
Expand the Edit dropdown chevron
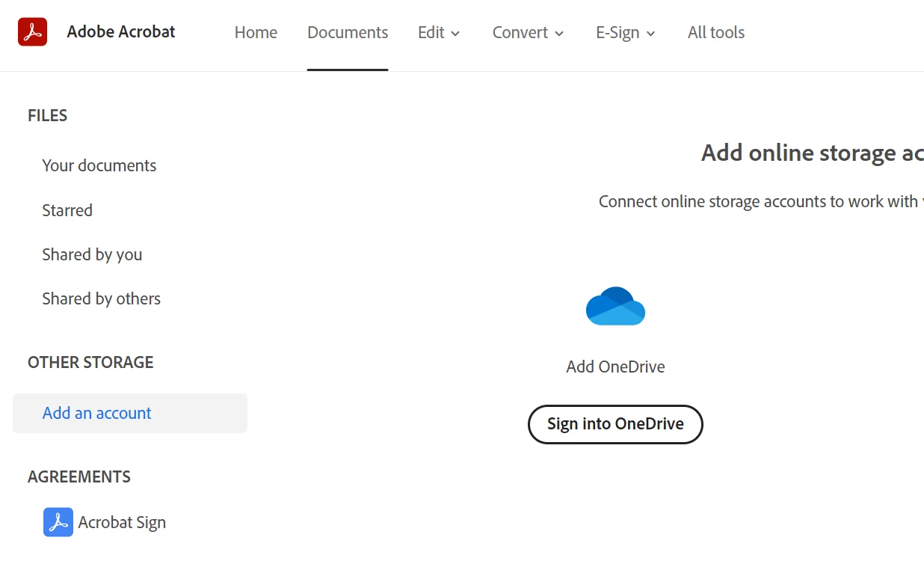(455, 34)
